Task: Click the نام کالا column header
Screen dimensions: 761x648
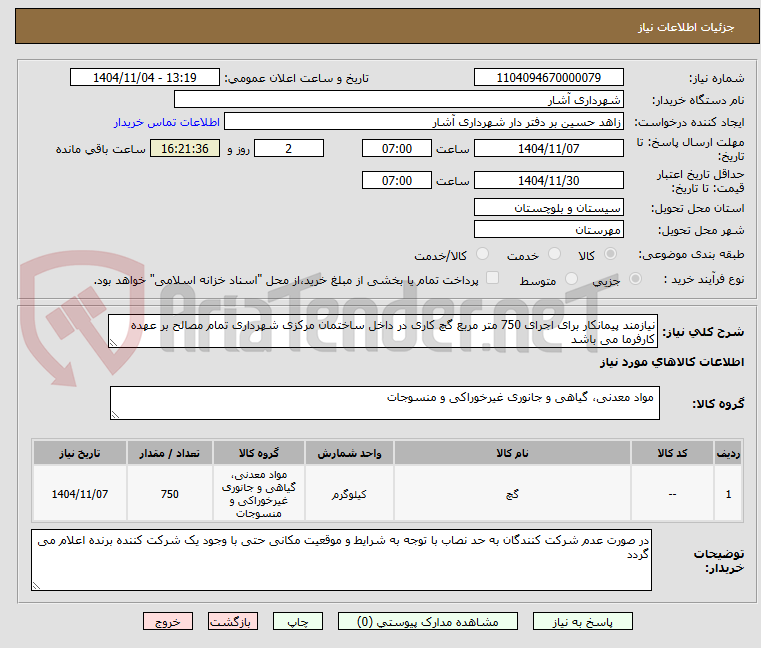Action: [x=512, y=453]
